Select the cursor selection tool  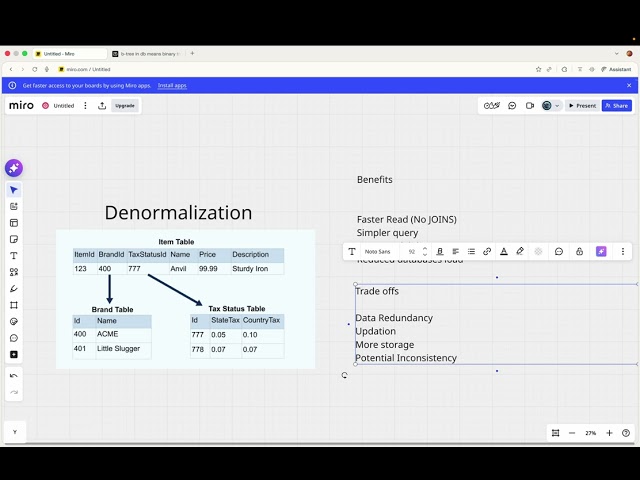[14, 190]
